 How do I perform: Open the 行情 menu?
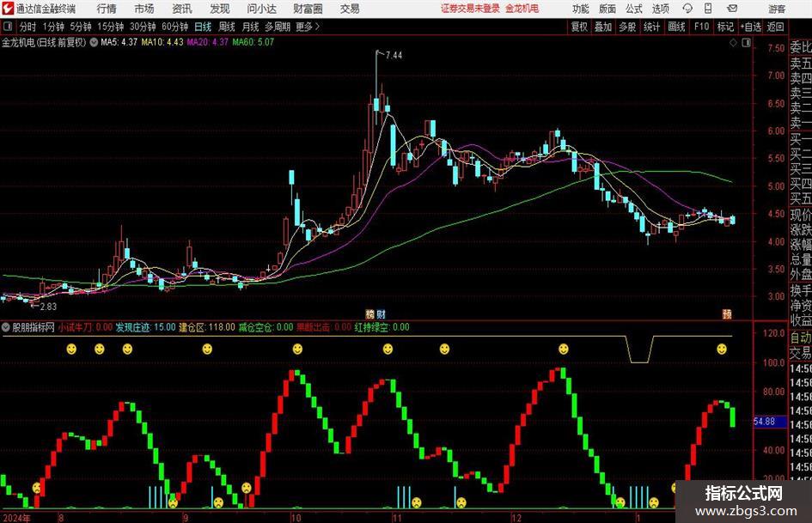point(107,9)
